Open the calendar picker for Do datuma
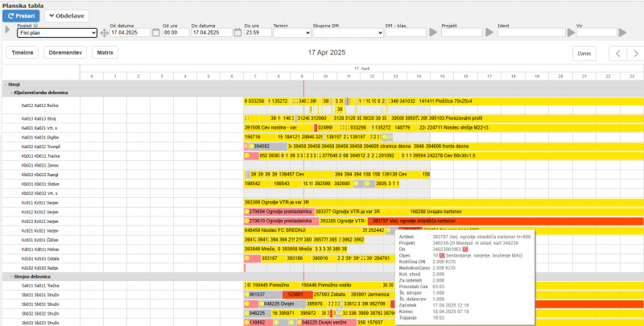This screenshot has height=326, width=644. (233, 33)
